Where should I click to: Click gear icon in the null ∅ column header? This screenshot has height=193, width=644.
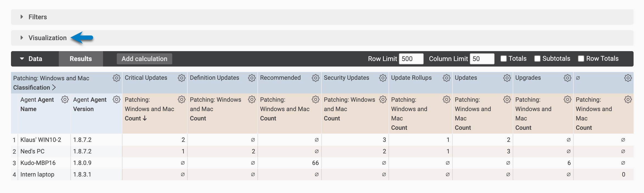pyautogui.click(x=628, y=78)
